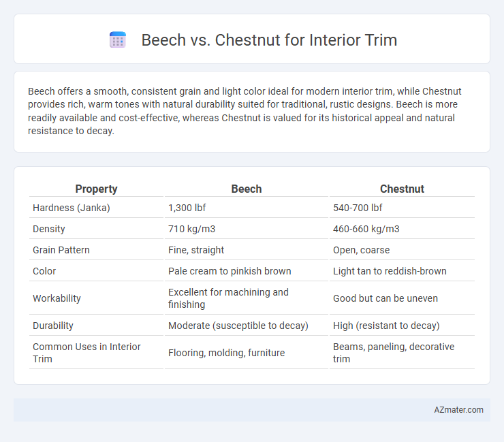Select the 'Beech' column header
The width and height of the screenshot is (504, 442).
tap(247, 189)
